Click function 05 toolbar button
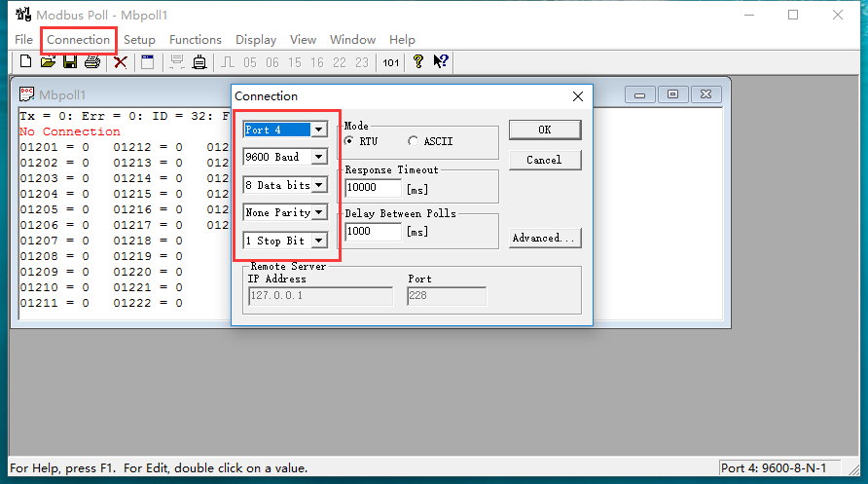868x484 pixels. pos(250,62)
